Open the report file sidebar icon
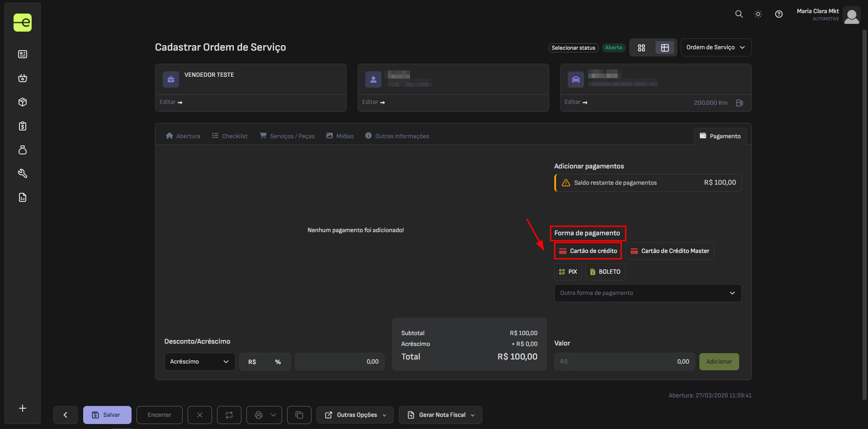The width and height of the screenshot is (868, 429). [x=23, y=197]
